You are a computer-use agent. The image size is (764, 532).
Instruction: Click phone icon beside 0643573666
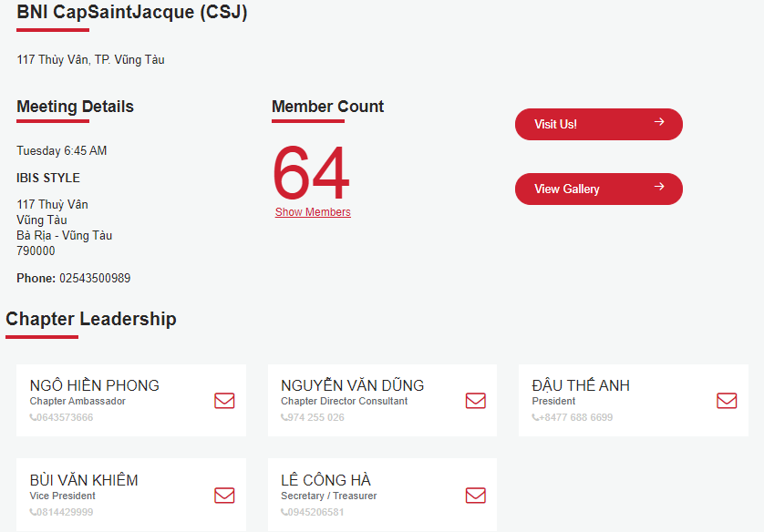[x=33, y=418]
